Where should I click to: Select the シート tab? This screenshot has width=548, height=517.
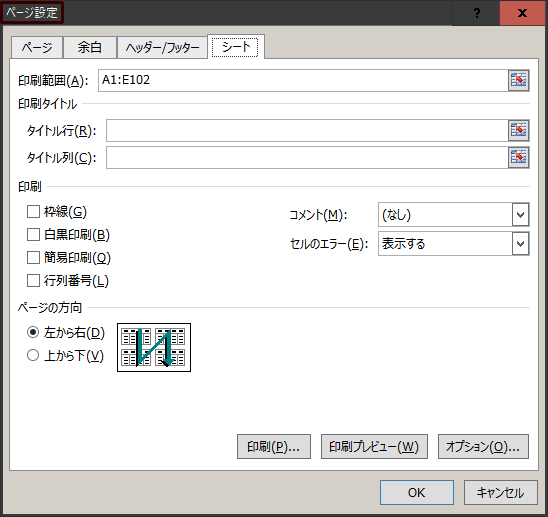[236, 46]
